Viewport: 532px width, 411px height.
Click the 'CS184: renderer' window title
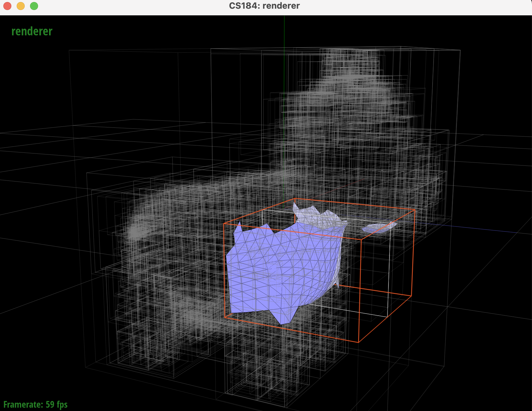pos(264,6)
